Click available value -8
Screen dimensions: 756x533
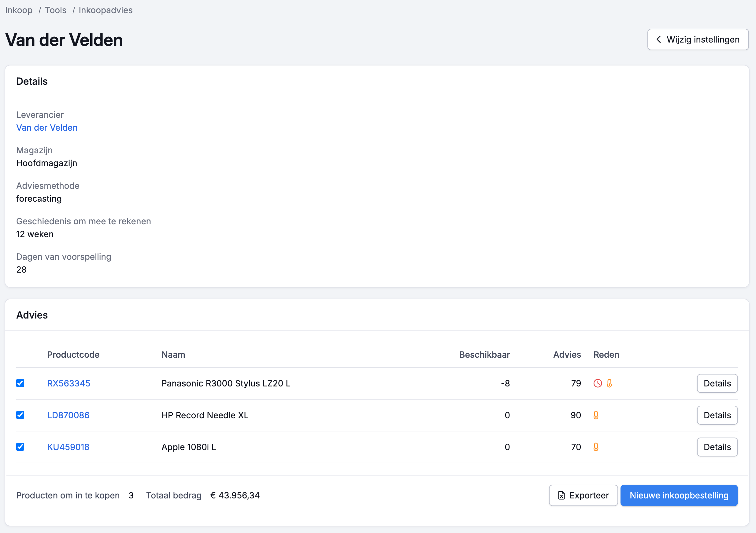coord(506,383)
